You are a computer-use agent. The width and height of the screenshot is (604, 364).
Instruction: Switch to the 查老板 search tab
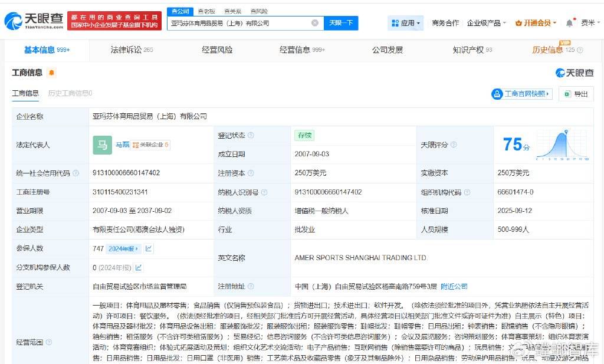(206, 11)
